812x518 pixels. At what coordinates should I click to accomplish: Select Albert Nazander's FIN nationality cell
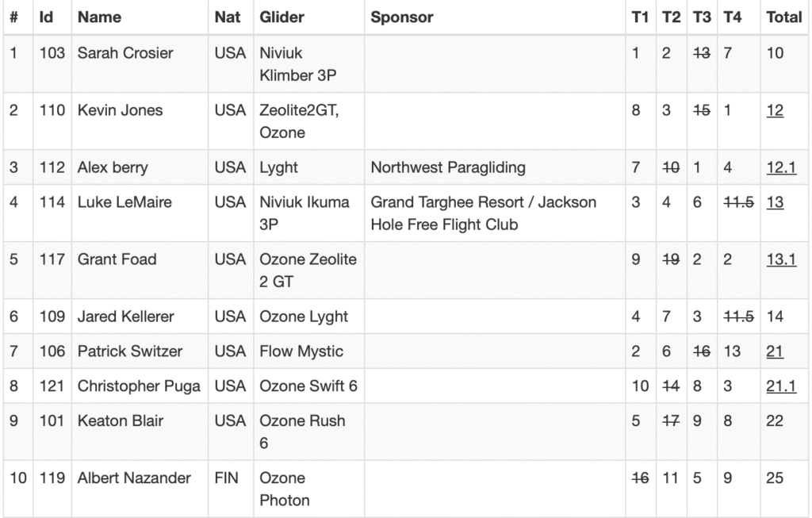226,478
